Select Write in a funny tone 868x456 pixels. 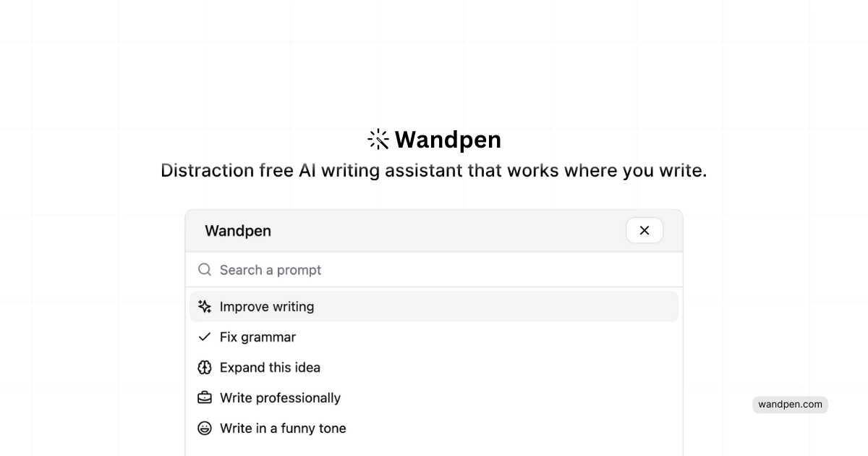[283, 428]
